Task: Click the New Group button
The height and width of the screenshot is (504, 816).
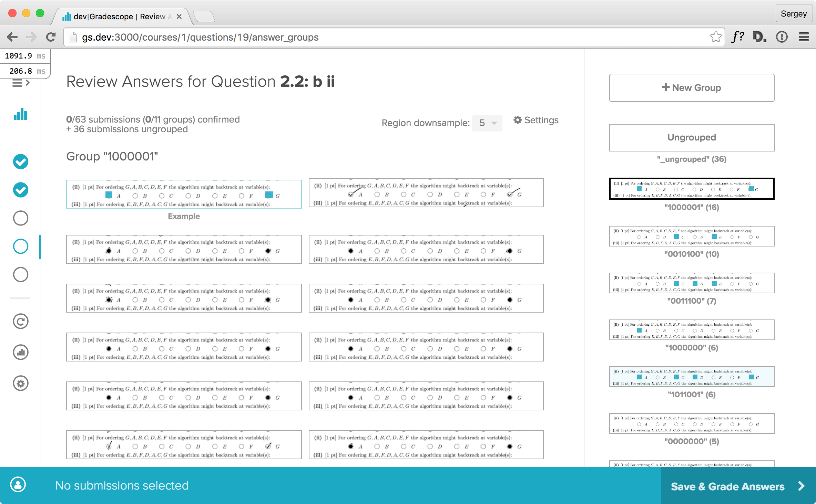Action: coord(692,88)
